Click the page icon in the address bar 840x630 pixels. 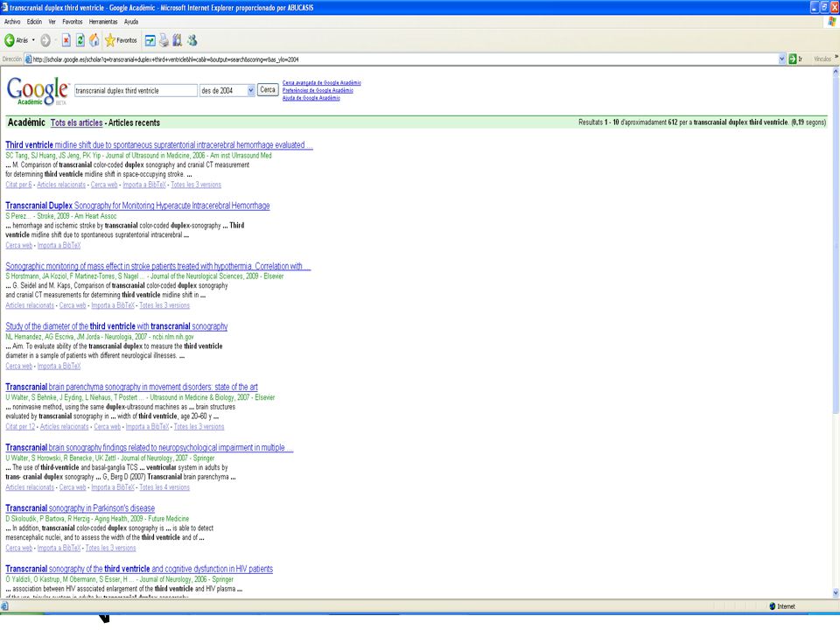pos(28,59)
